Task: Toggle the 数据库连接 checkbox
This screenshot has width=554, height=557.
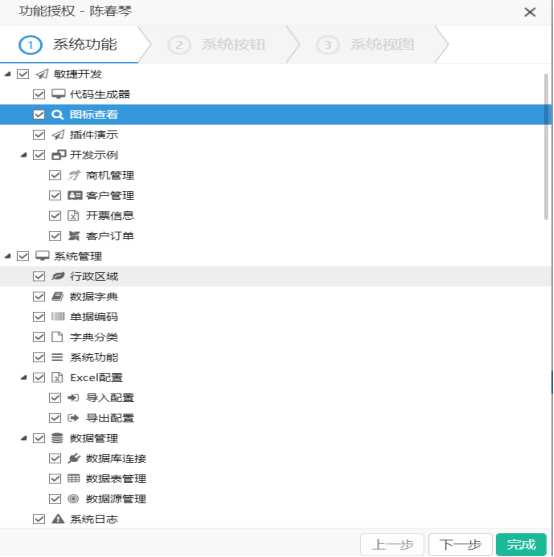Action: tap(55, 459)
